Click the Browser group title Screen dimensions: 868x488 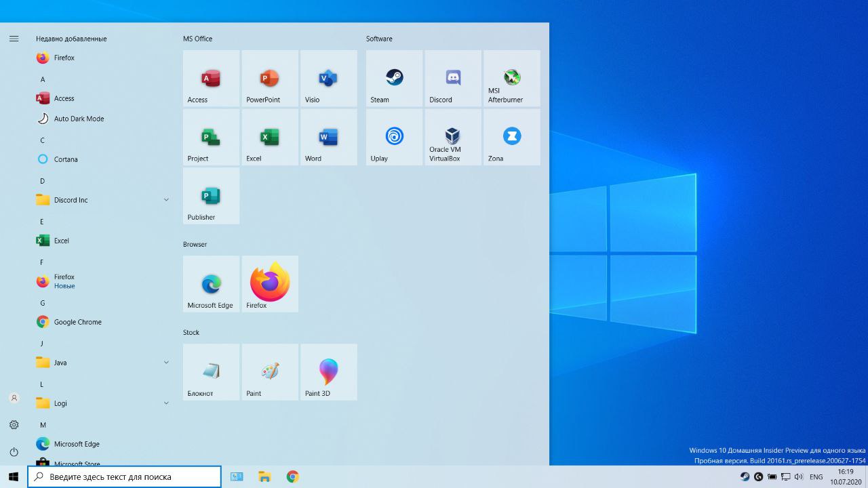pyautogui.click(x=195, y=244)
